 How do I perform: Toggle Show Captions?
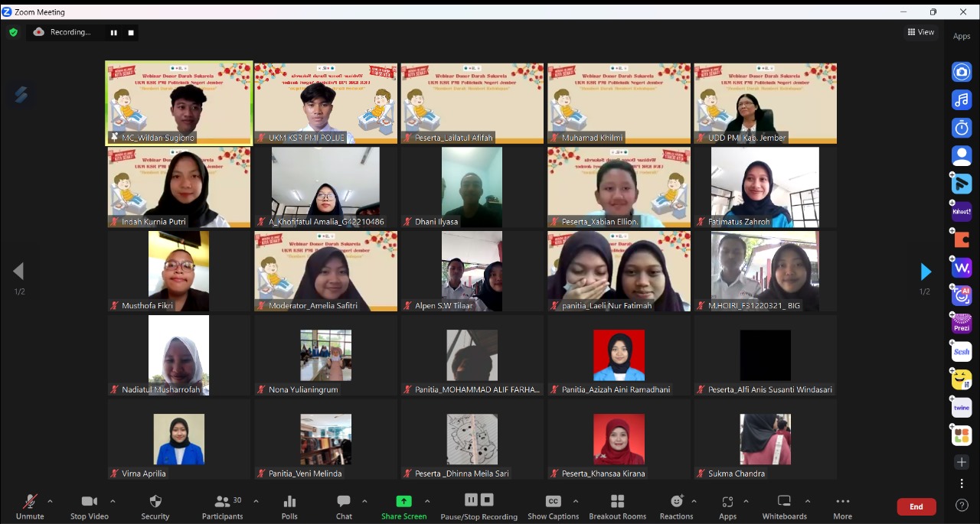[553, 507]
